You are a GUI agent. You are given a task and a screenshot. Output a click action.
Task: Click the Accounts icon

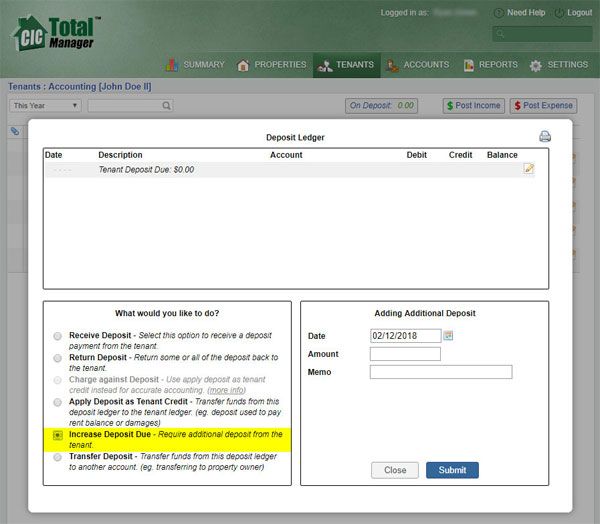click(x=391, y=65)
